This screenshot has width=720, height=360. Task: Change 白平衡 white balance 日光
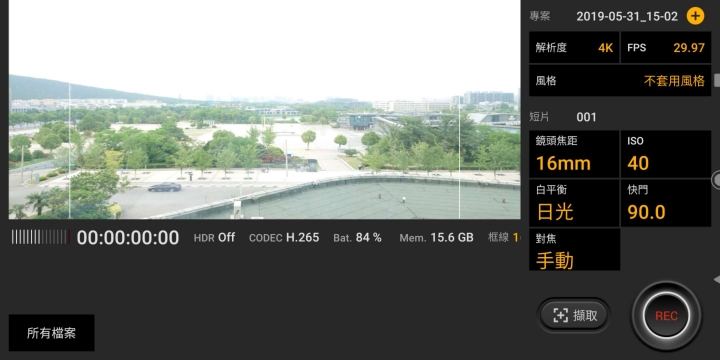[574, 203]
